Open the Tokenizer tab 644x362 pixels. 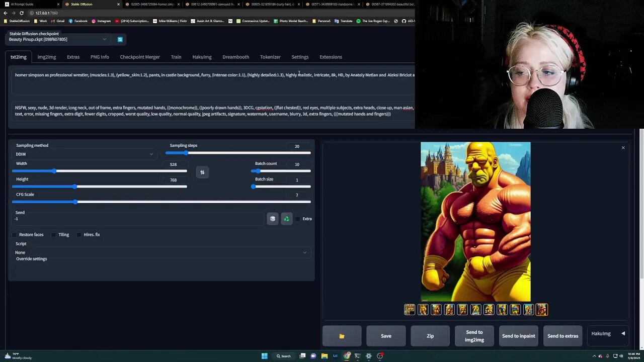(x=270, y=57)
